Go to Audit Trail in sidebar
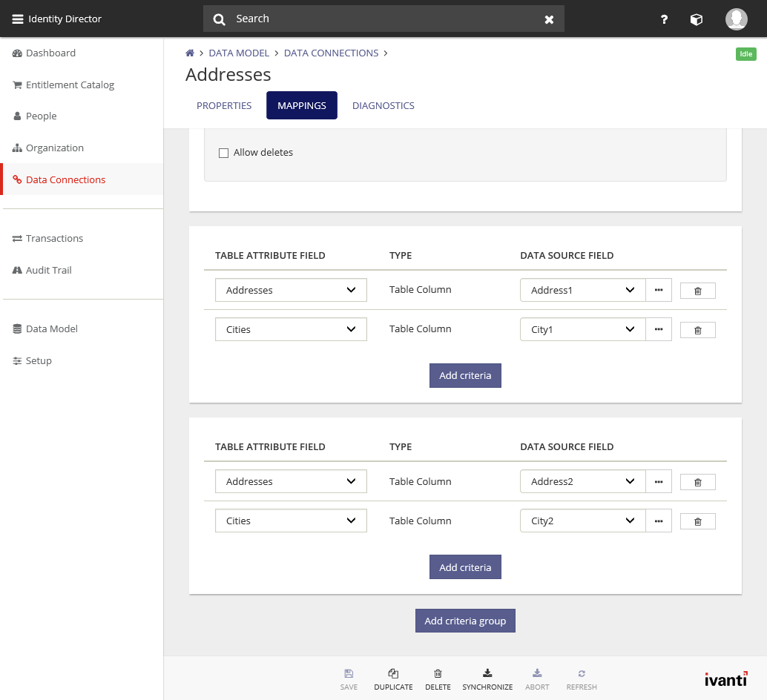This screenshot has height=700, width=767. (49, 271)
